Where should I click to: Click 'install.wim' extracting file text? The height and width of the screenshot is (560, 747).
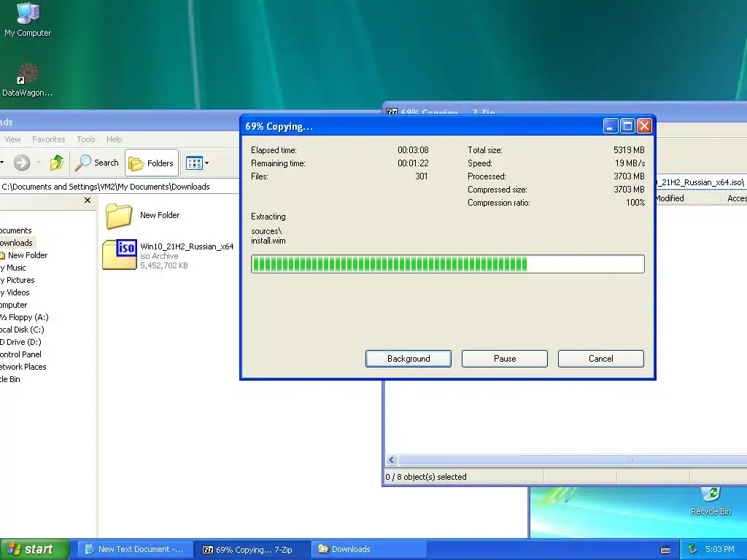point(268,241)
